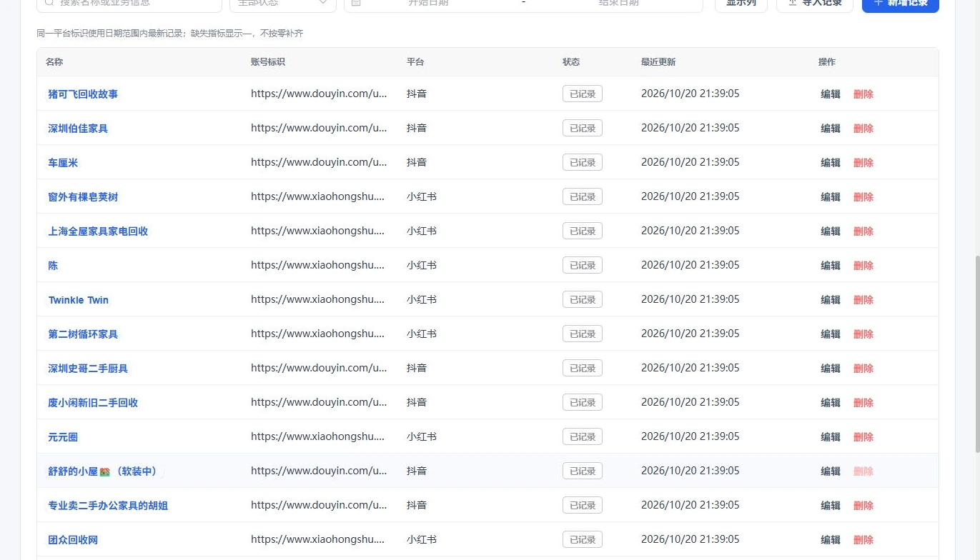Image resolution: width=980 pixels, height=560 pixels.
Task: Edit the 第二树循环家具 record
Action: (x=831, y=334)
